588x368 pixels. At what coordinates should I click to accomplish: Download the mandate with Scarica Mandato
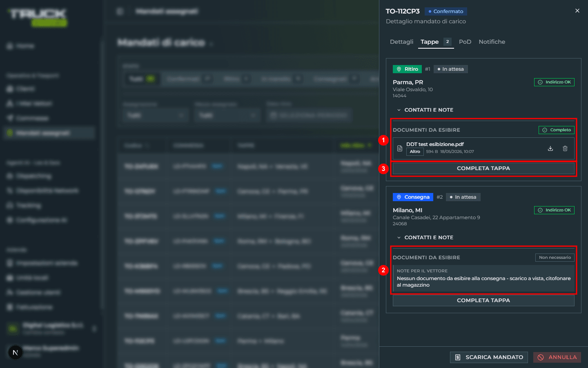point(489,357)
